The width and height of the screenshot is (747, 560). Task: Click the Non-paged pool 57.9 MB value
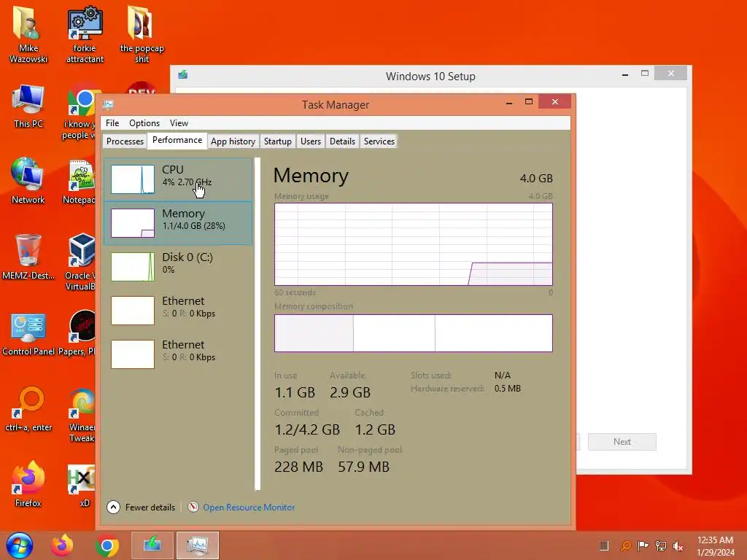[x=363, y=467]
